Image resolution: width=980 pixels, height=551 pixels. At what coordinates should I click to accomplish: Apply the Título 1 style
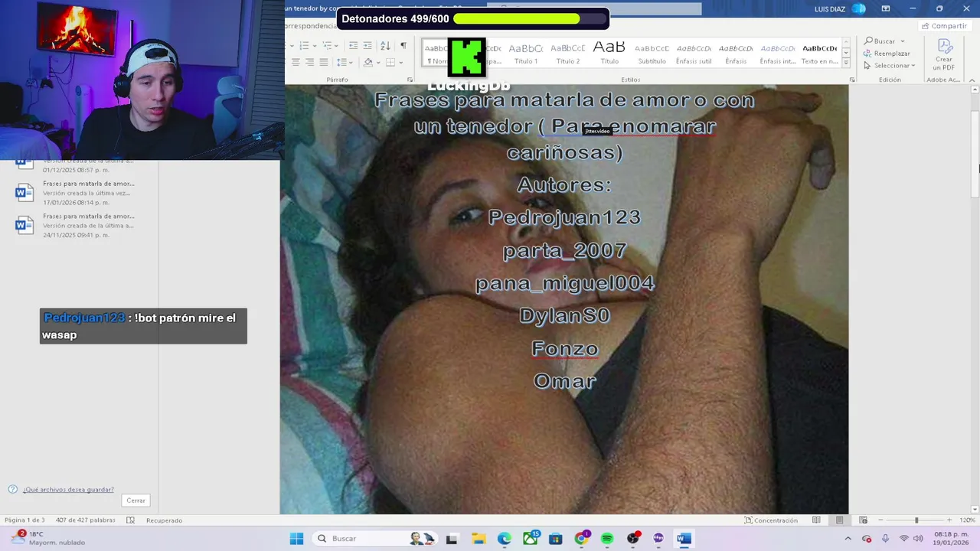526,53
